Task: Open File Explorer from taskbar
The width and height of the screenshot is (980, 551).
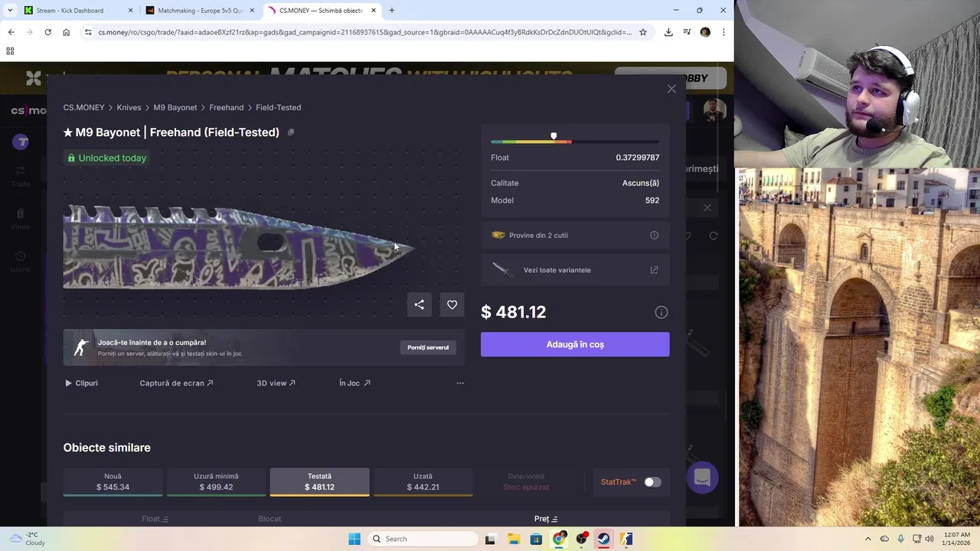Action: coord(514,539)
